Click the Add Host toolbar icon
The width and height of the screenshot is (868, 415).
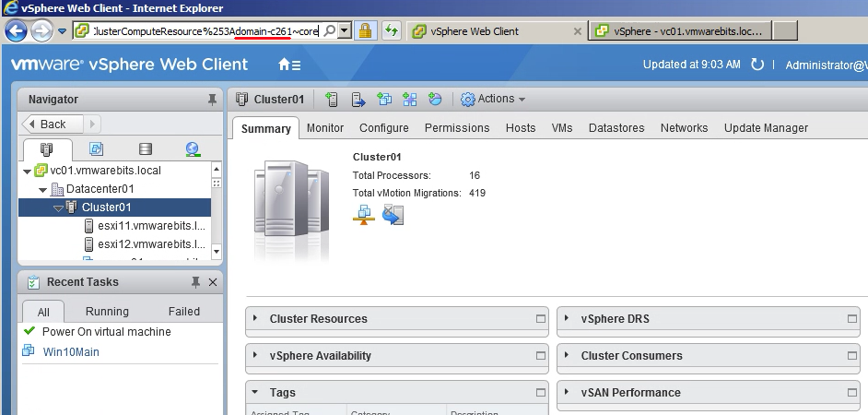pyautogui.click(x=332, y=100)
